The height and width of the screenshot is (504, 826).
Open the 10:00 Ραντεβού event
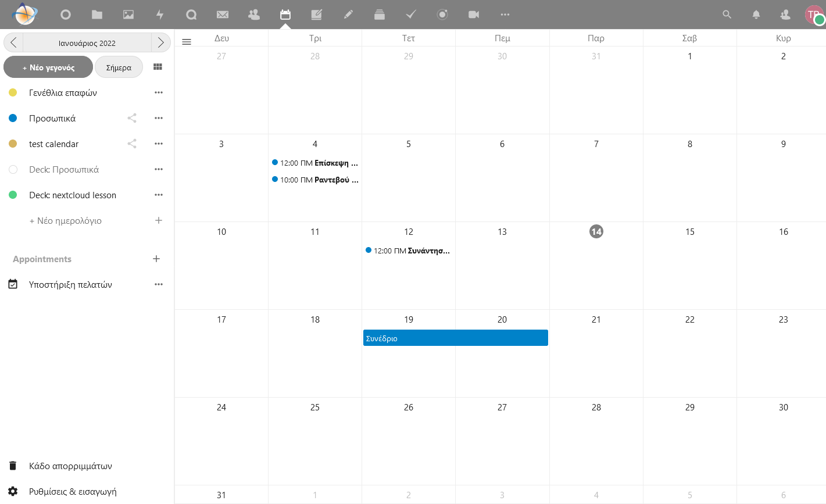pyautogui.click(x=315, y=180)
